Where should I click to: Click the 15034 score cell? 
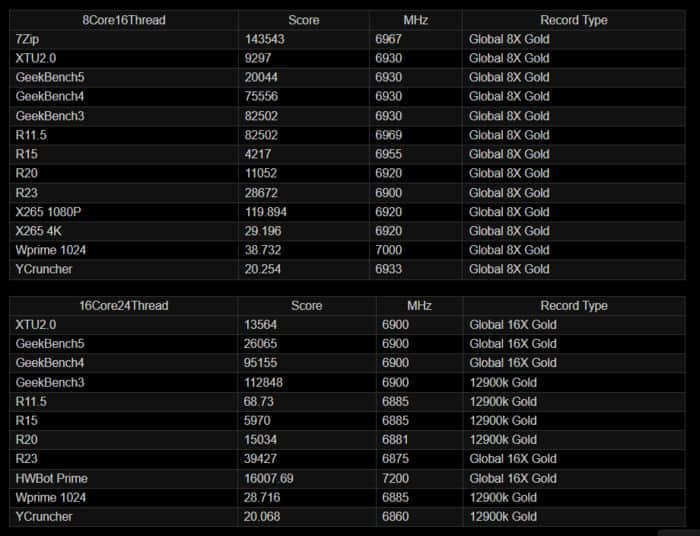260,440
